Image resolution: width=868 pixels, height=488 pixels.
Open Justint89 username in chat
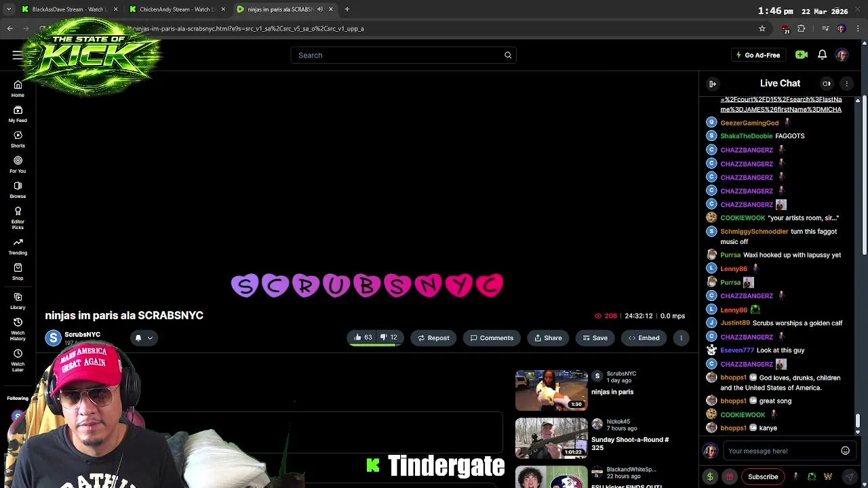pyautogui.click(x=735, y=323)
